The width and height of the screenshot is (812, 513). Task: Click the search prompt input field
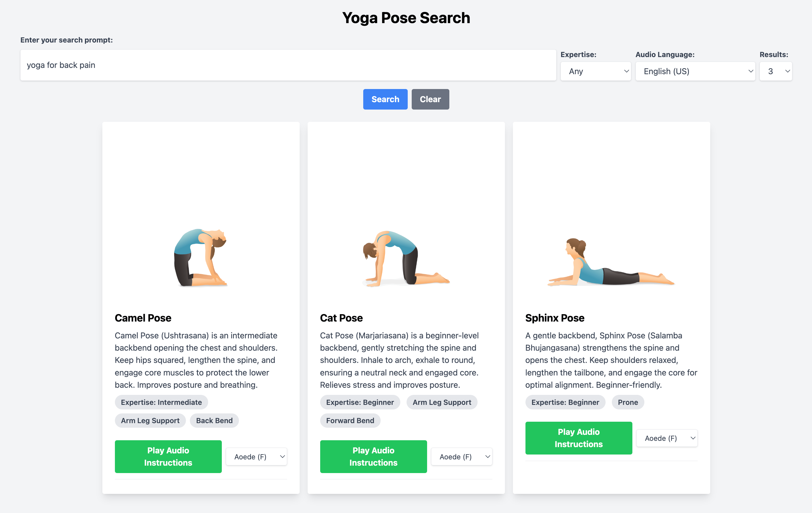(288, 65)
